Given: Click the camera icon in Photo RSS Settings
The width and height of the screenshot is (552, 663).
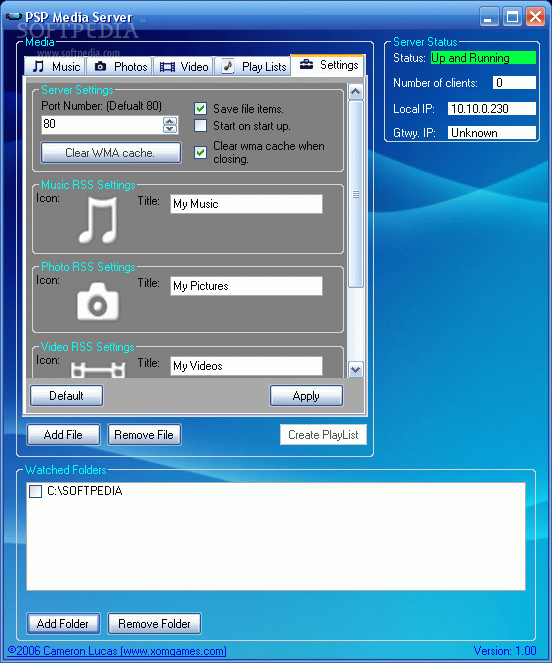Looking at the screenshot, I should [x=98, y=301].
